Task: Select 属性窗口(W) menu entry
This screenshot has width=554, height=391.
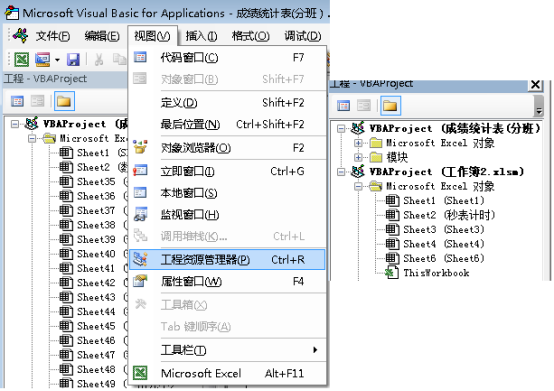Action: (x=227, y=282)
